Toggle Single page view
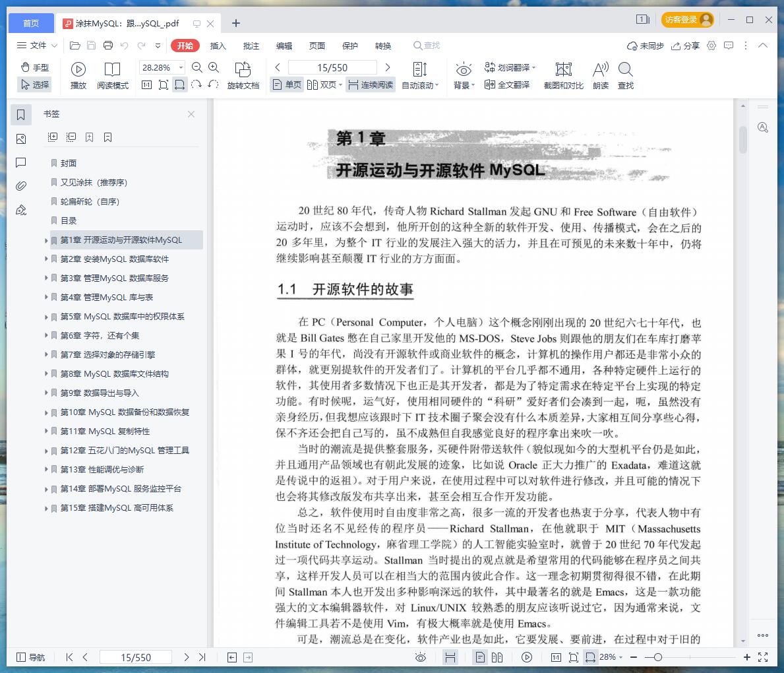 click(287, 84)
